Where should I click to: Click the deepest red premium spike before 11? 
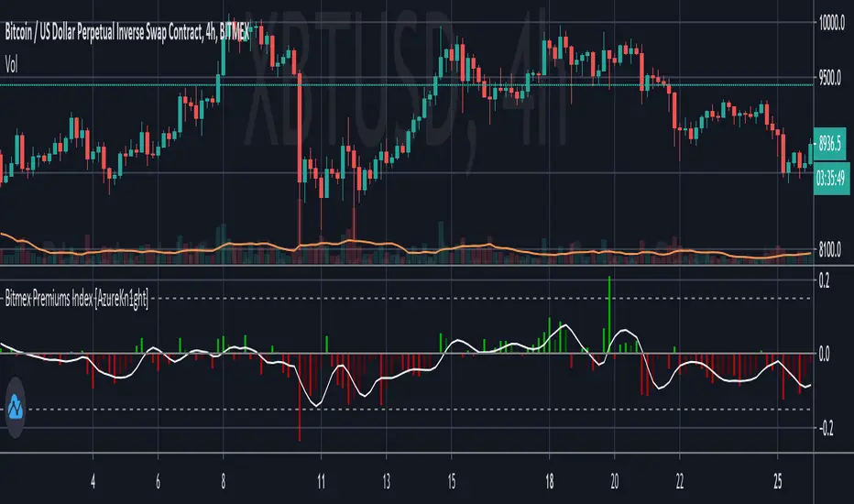coord(300,398)
